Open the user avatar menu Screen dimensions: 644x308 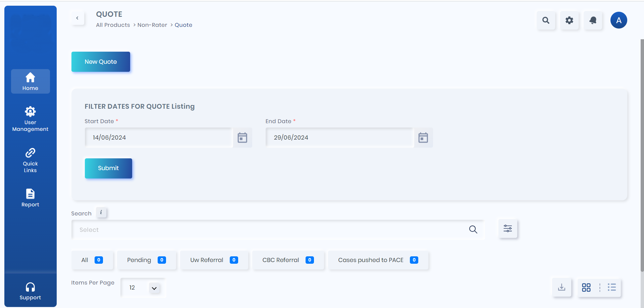[619, 20]
